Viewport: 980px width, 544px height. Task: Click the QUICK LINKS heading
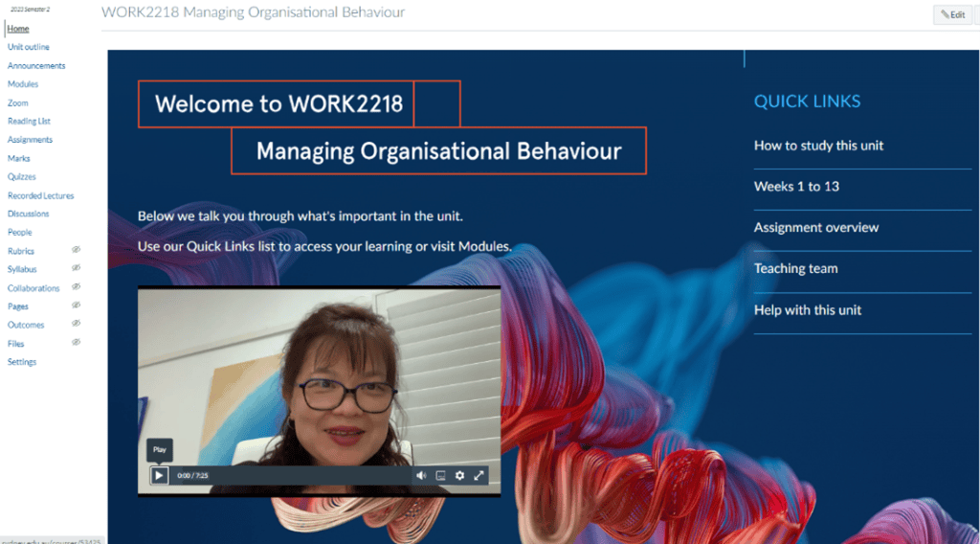pyautogui.click(x=807, y=102)
